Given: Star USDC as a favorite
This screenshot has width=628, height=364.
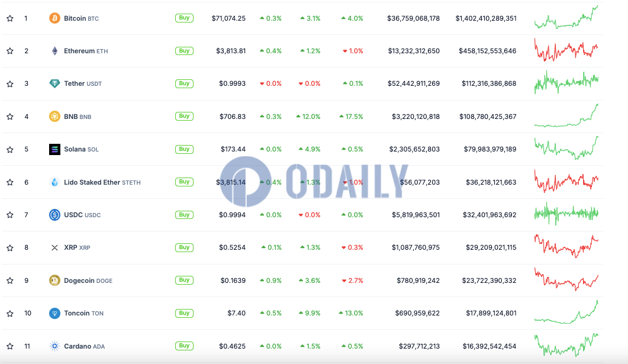Looking at the screenshot, I should 10,215.
